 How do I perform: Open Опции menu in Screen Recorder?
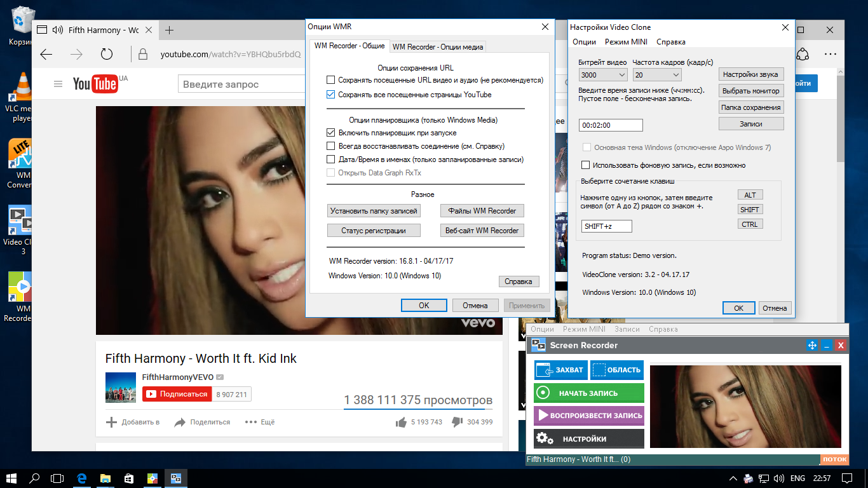pyautogui.click(x=542, y=329)
